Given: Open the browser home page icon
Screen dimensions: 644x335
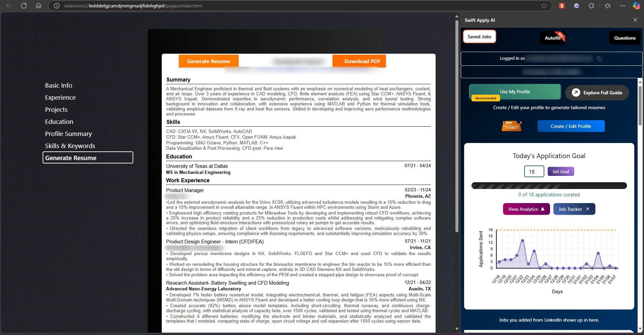Looking at the screenshot, I should [x=39, y=6].
